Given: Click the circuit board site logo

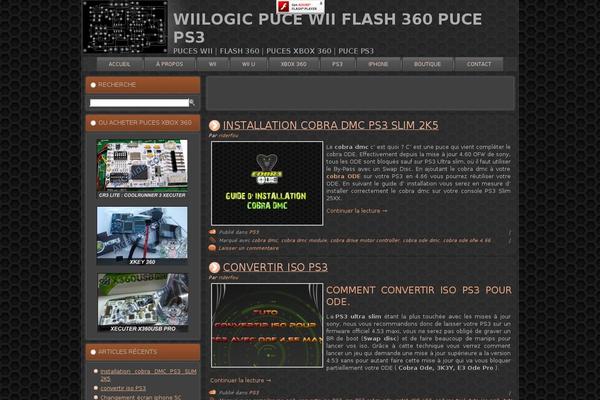Looking at the screenshot, I should 125,27.
